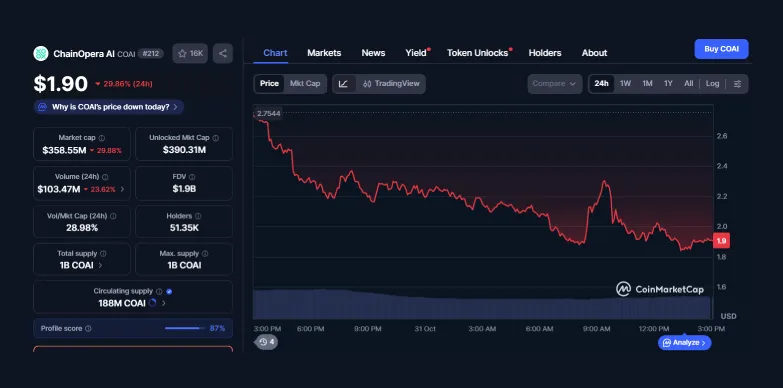Open the News tab
783x388 pixels.
[374, 53]
